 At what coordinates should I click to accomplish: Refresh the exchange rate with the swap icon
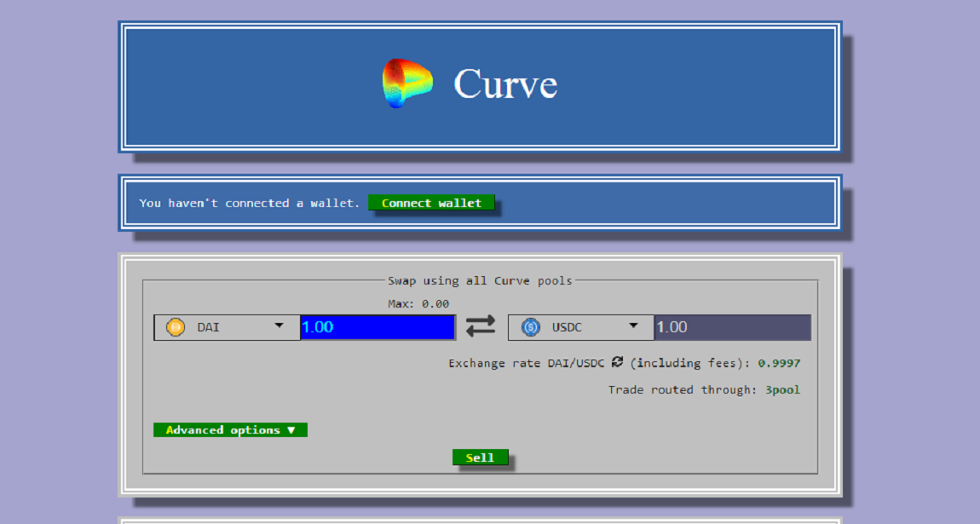618,362
